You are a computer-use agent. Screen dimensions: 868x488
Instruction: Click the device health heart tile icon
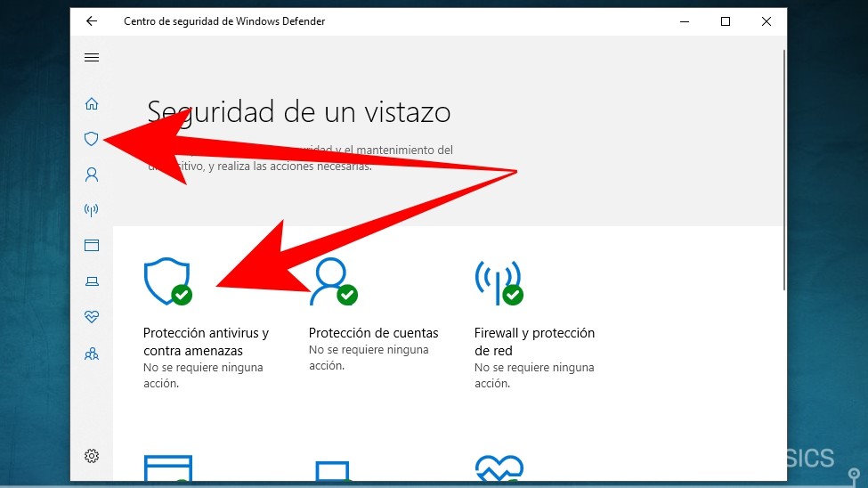coord(499,468)
